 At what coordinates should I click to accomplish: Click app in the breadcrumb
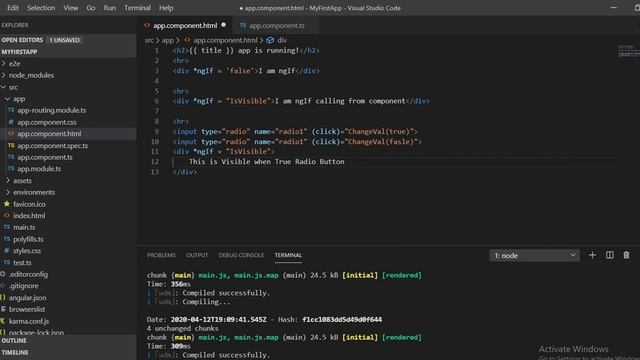[x=167, y=40]
